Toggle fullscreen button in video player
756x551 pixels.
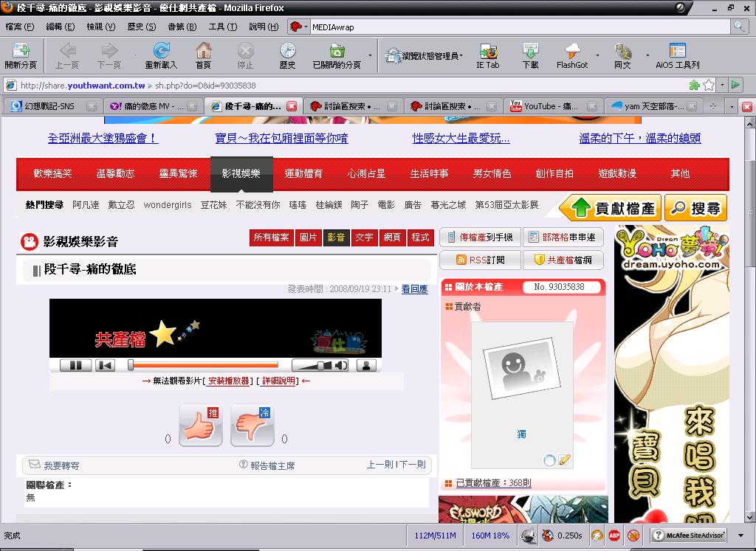coord(366,366)
